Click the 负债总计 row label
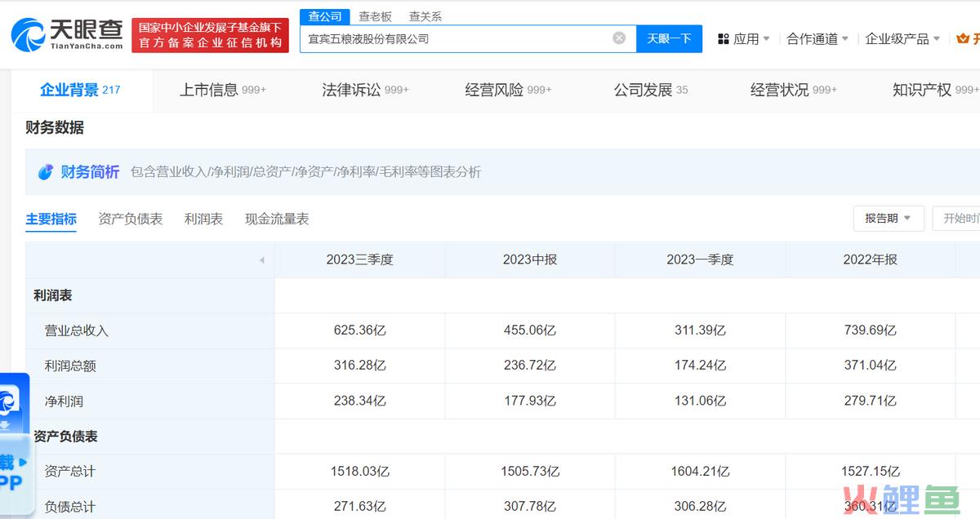980x519 pixels. click(x=70, y=506)
